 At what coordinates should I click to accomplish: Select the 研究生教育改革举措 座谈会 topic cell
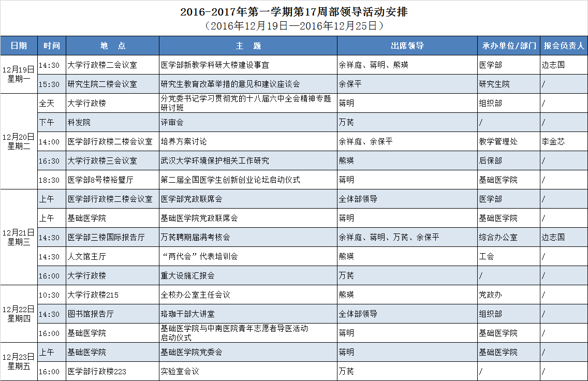tap(230, 84)
